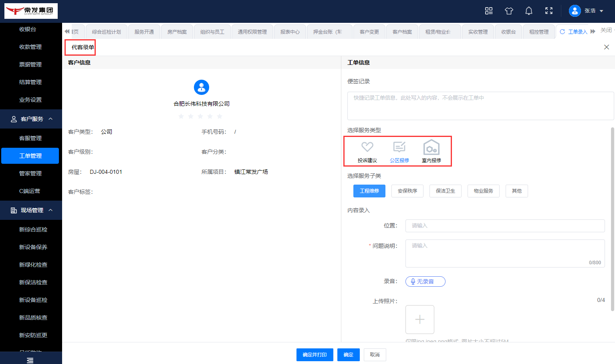Open the theme skin shirt icon
Viewport: 615px width, 364px height.
[x=509, y=11]
